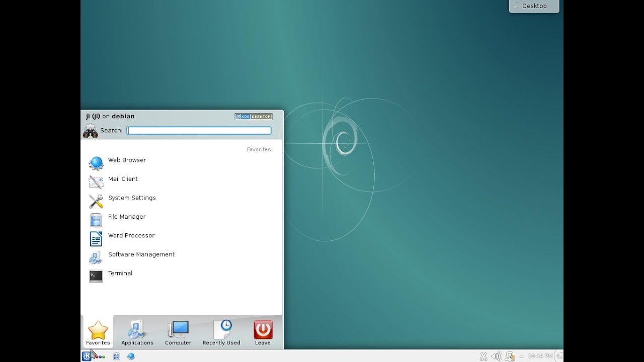644x362 pixels.
Task: Open the file manager icon in taskbar
Action: 116,356
